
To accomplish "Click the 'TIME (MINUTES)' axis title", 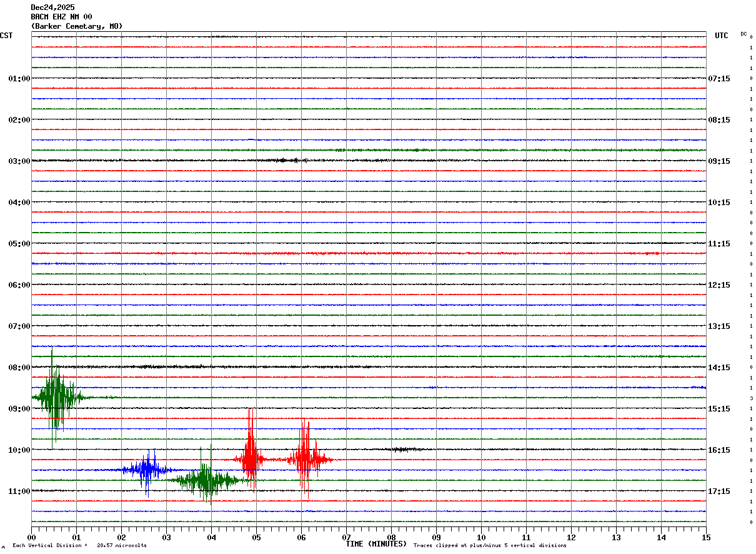I will [x=376, y=544].
